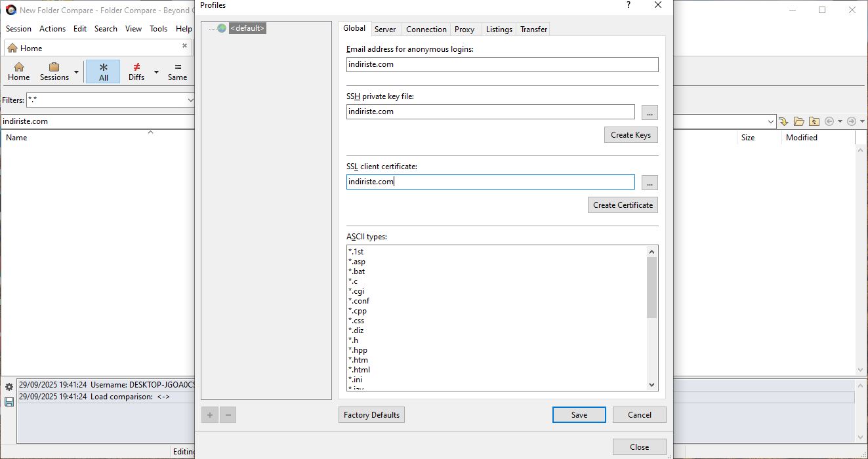Save the profile settings
868x459 pixels.
tap(579, 415)
